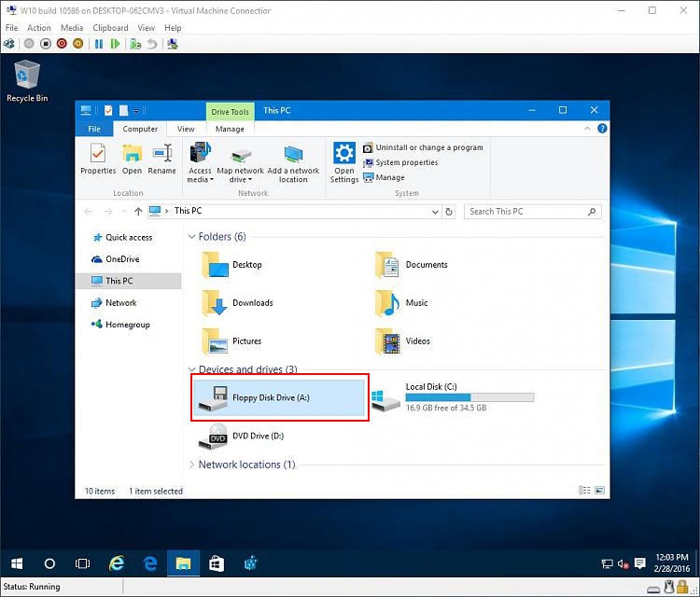Image resolution: width=700 pixels, height=597 pixels.
Task: Click the Windows Start button
Action: [17, 564]
